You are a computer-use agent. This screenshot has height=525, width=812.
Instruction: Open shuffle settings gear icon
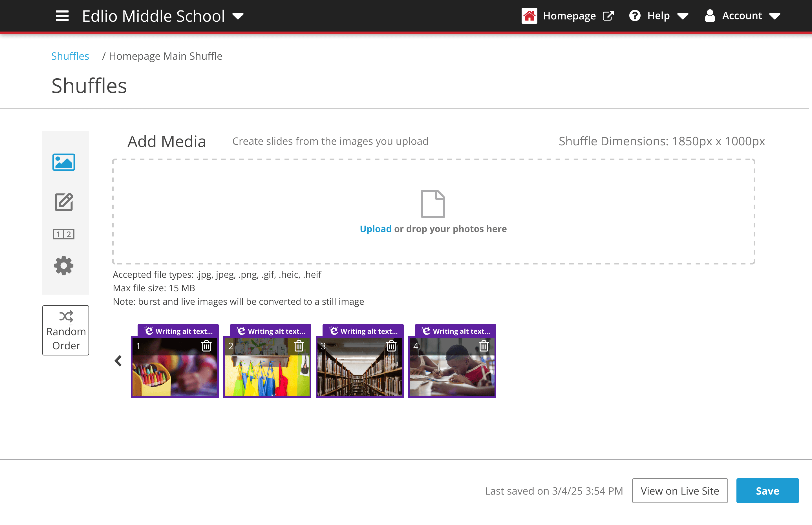(63, 266)
